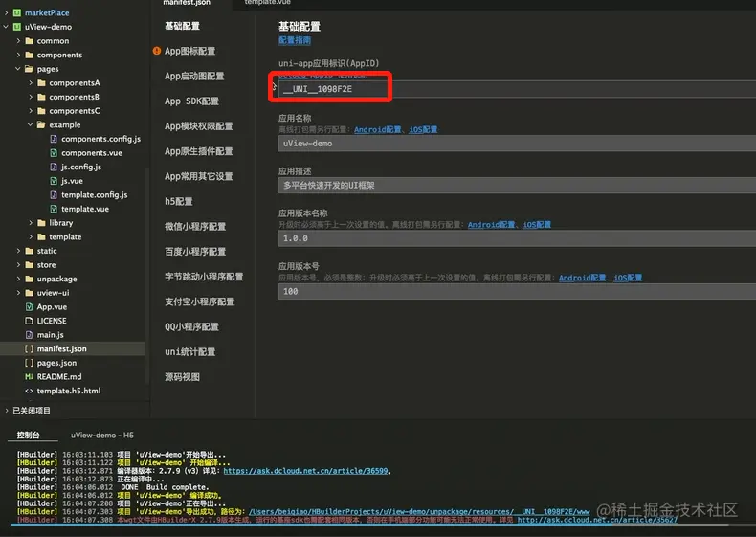Screen dimensions: 756x537
Task: Click the main.js file icon
Action: pos(29,334)
